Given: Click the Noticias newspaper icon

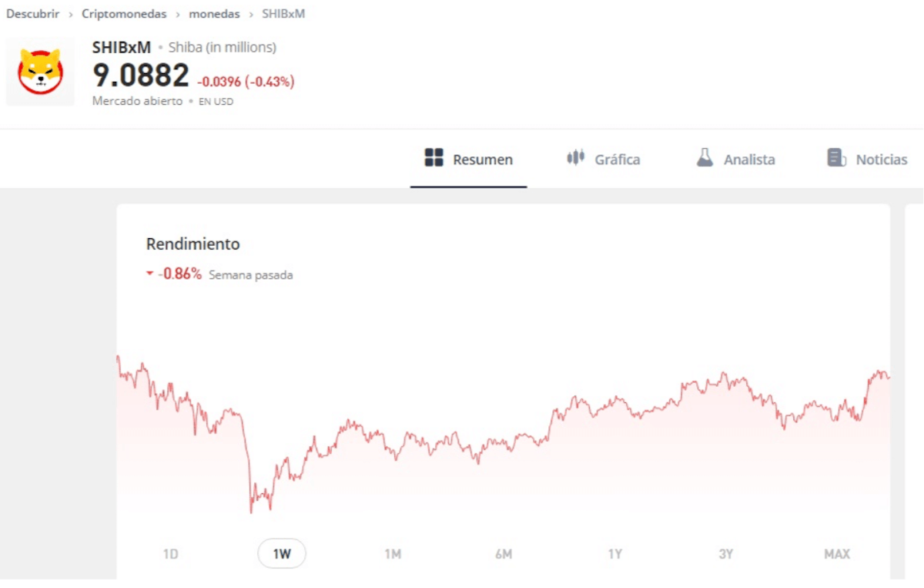Looking at the screenshot, I should coord(835,158).
